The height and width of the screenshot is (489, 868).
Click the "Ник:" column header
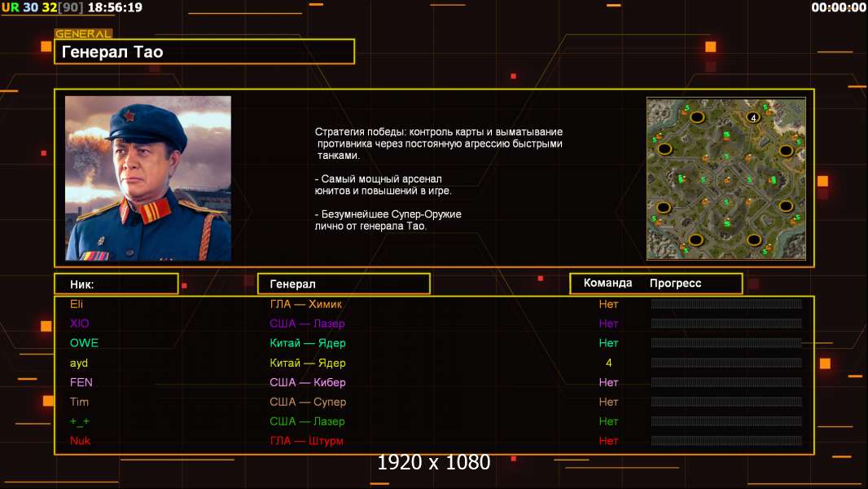click(x=116, y=284)
